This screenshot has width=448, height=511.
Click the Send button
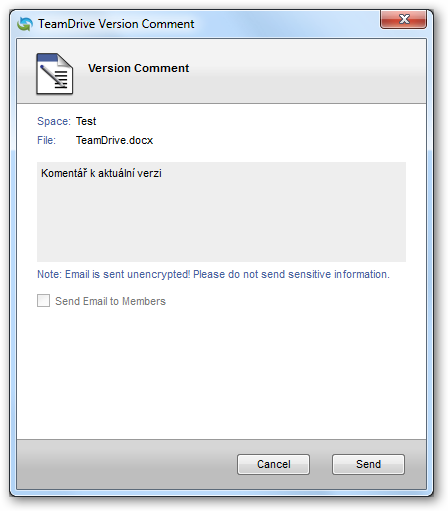[368, 464]
